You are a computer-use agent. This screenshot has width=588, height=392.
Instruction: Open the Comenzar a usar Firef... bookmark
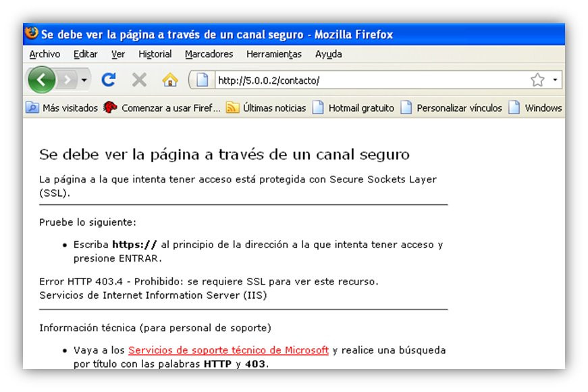click(x=162, y=108)
